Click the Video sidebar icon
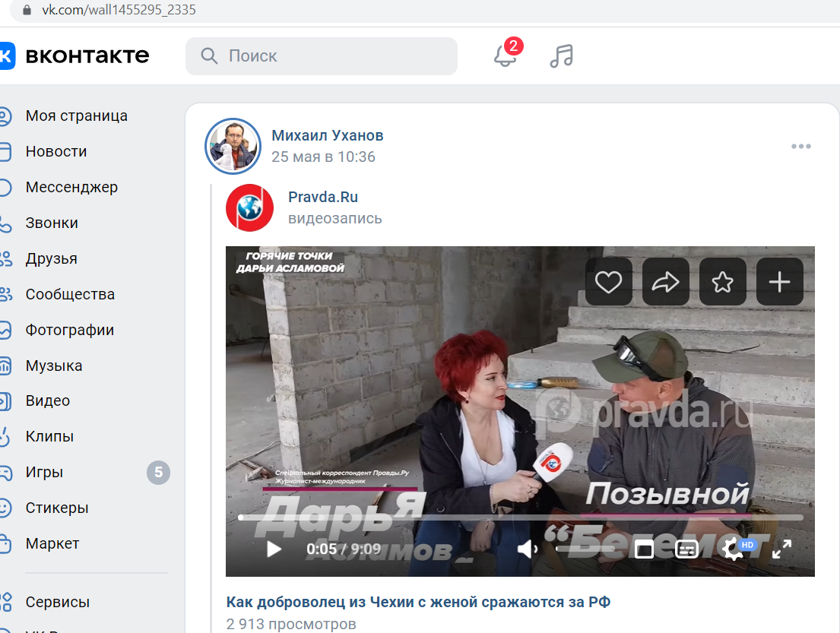 pyautogui.click(x=5, y=401)
